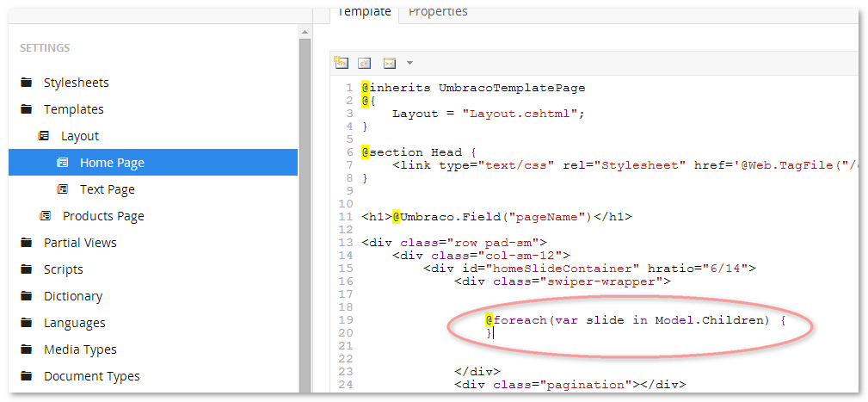The height and width of the screenshot is (402, 868).
Task: Open the Document Types folder
Action: point(91,376)
